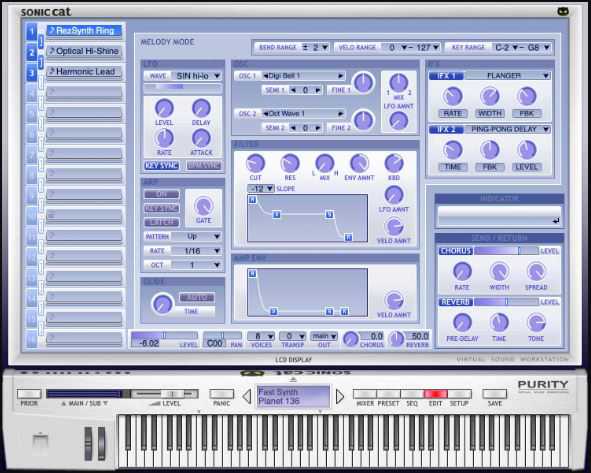Screen dimensions: 591x473
Task: Click the LFO Rate knob
Action: pyautogui.click(x=164, y=138)
